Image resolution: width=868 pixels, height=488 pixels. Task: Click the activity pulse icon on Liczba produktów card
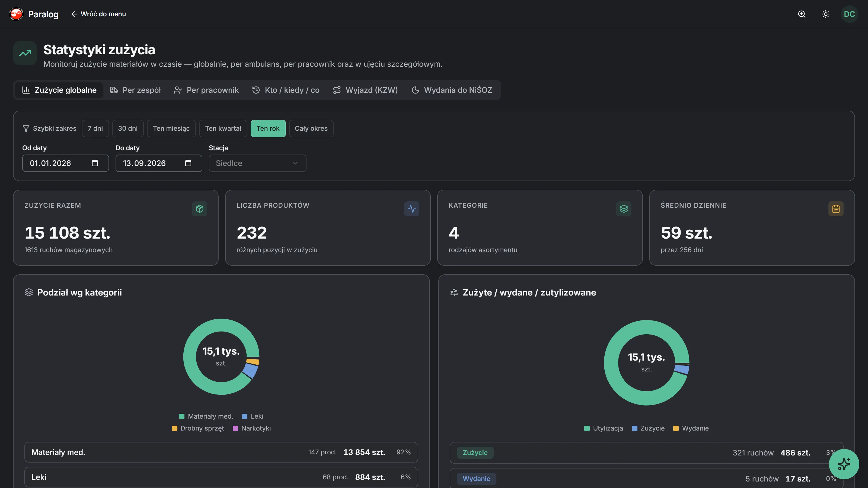click(412, 209)
